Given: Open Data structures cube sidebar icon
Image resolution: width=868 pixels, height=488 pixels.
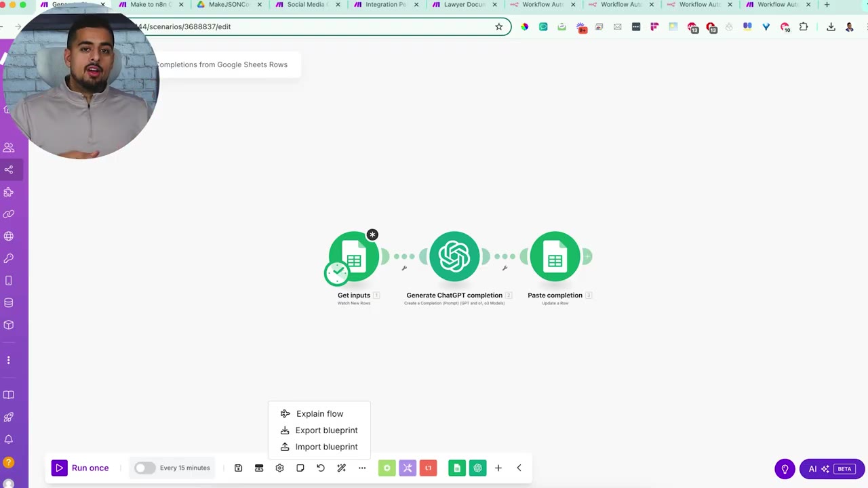Looking at the screenshot, I should click(x=9, y=325).
